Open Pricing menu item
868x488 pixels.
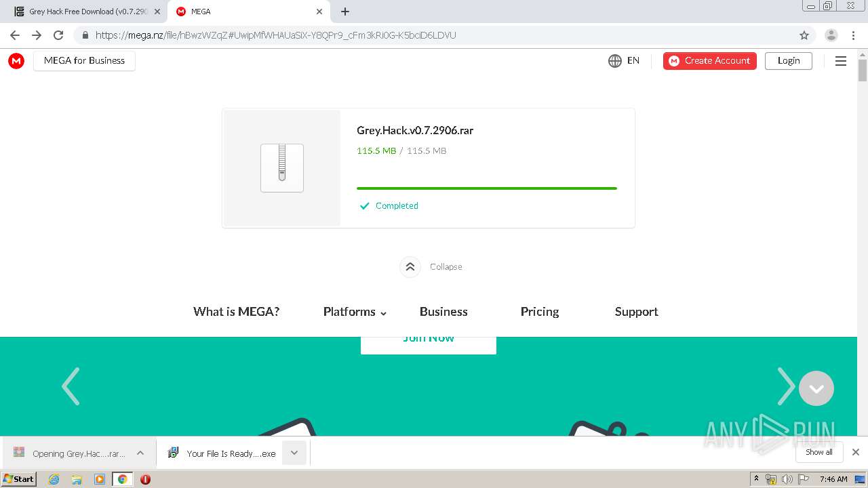(540, 312)
